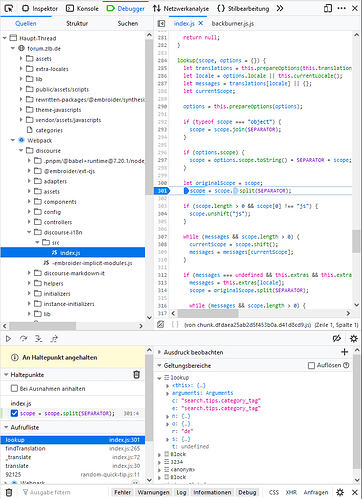Step over the next function call
Viewport: 362px width, 499px height.
pyautogui.click(x=23, y=339)
